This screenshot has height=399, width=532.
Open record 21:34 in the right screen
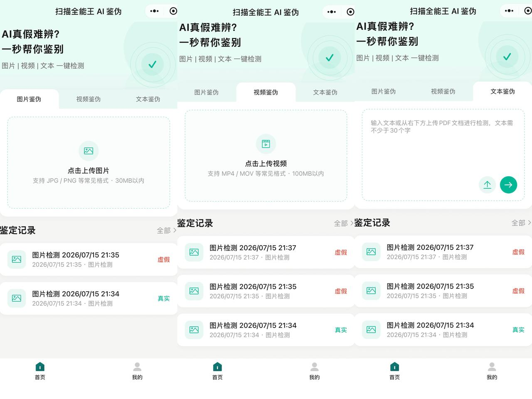point(443,330)
